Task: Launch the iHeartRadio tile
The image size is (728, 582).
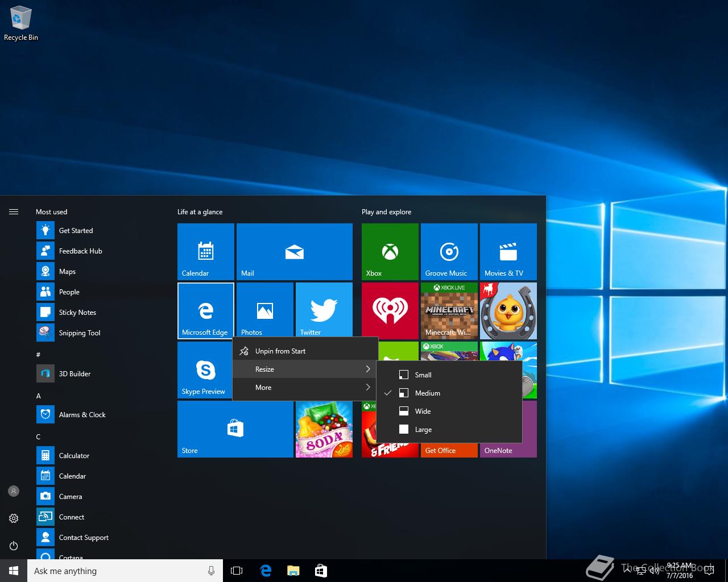Action: (x=390, y=310)
